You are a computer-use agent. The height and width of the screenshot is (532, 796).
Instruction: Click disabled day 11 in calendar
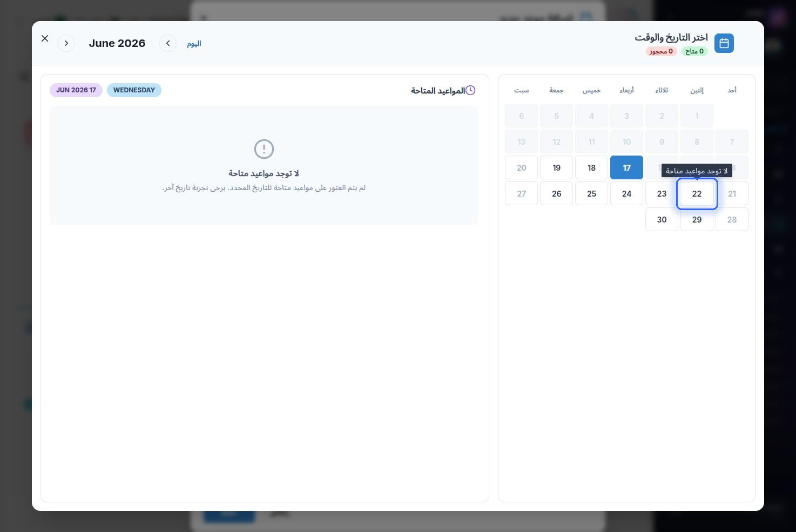click(x=591, y=142)
